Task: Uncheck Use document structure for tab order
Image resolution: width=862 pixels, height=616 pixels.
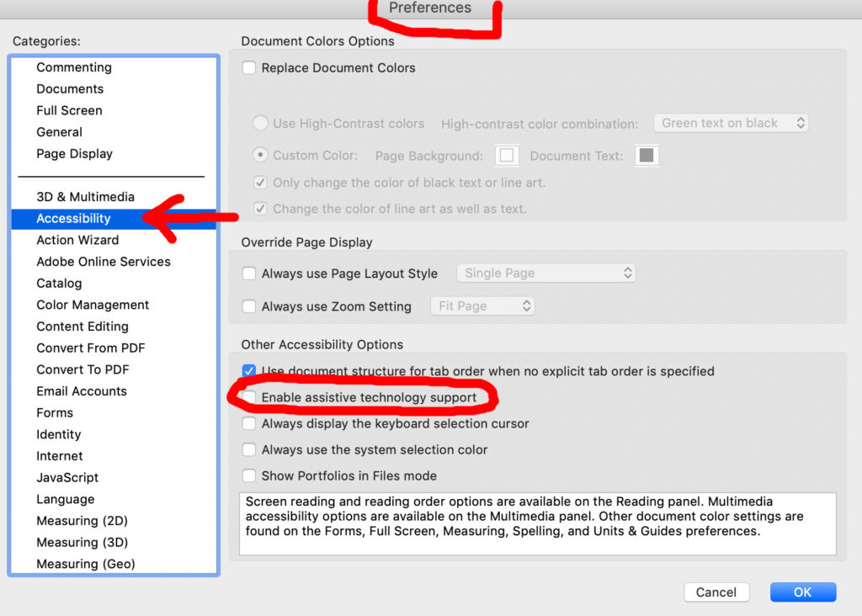Action: click(249, 370)
